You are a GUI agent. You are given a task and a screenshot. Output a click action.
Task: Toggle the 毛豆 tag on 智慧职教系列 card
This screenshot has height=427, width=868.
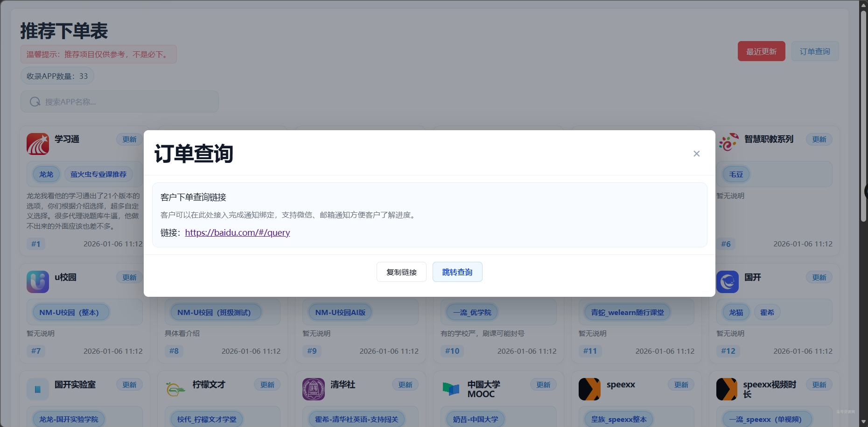click(735, 174)
